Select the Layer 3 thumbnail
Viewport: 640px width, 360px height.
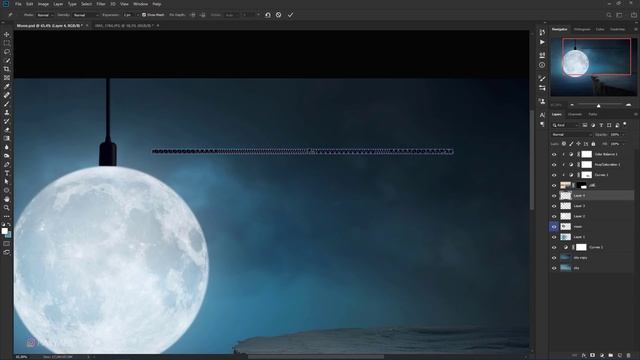pos(565,206)
